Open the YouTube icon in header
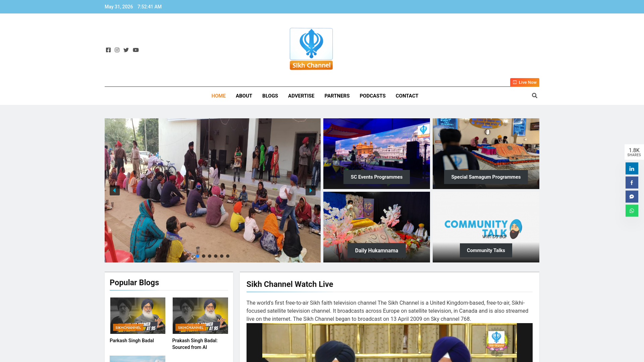 coord(136,50)
